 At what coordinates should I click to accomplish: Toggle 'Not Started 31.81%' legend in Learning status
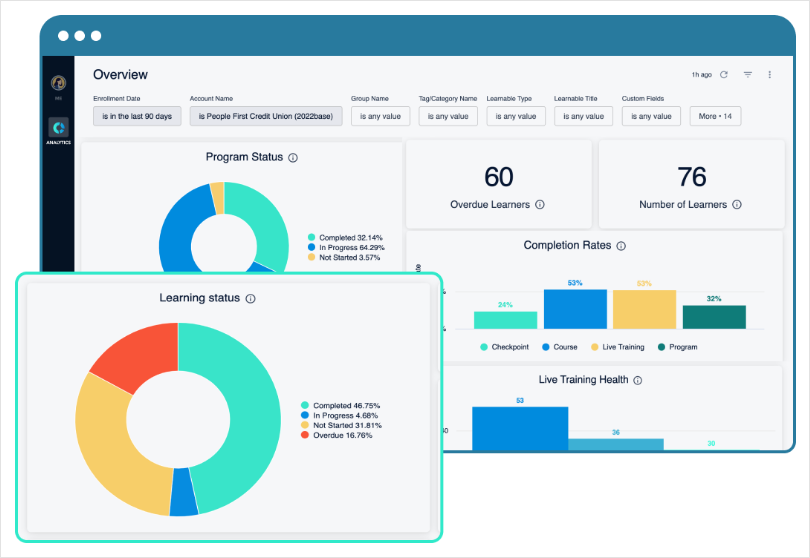click(341, 425)
